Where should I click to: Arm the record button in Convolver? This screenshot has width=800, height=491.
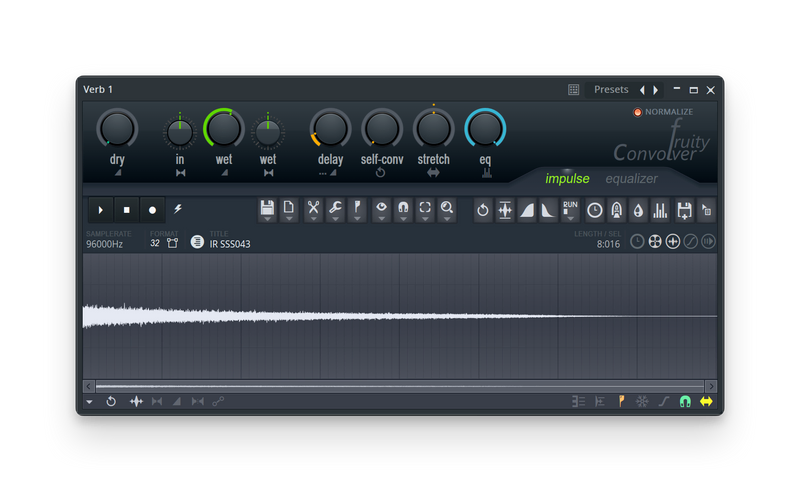(x=152, y=210)
